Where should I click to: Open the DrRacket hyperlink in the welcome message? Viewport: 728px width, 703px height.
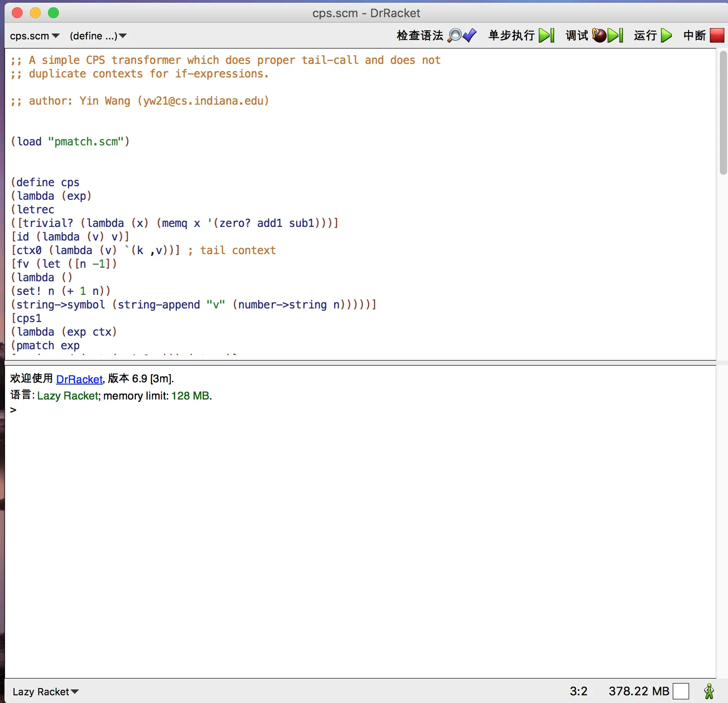(79, 379)
